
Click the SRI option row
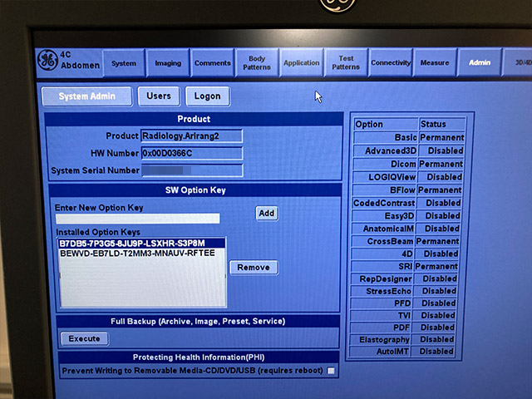click(x=405, y=266)
